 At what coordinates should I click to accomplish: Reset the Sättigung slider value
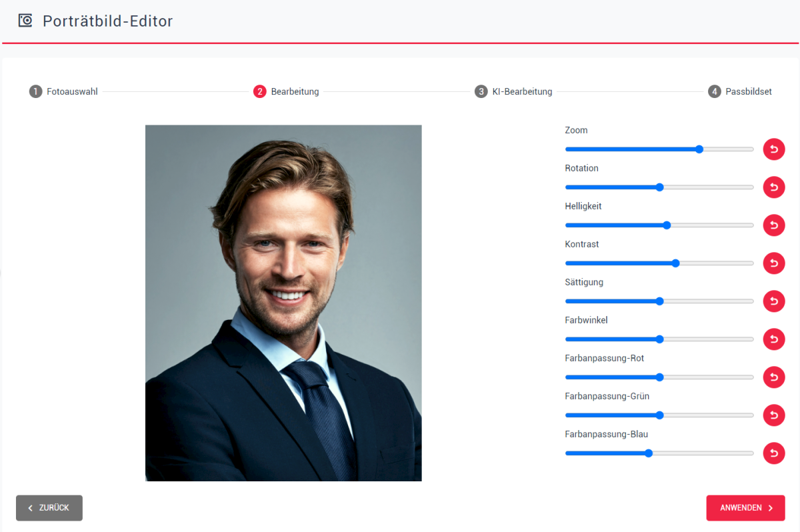(774, 301)
